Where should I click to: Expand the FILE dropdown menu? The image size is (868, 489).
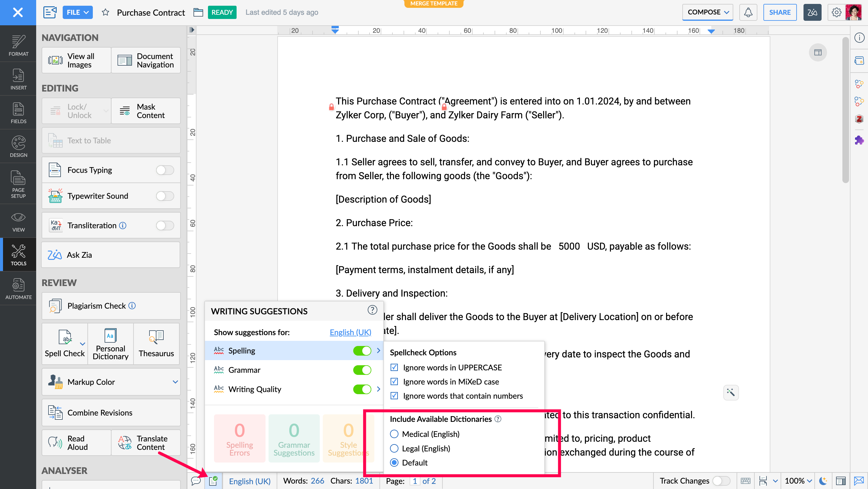pyautogui.click(x=77, y=12)
